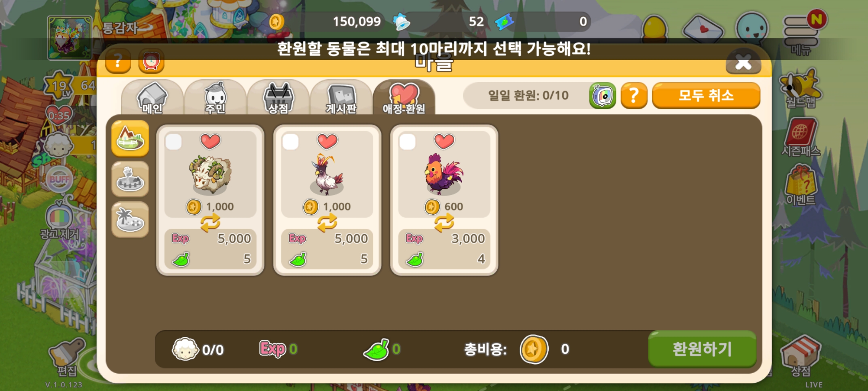The height and width of the screenshot is (391, 868).
Task: Tap the green 환원하기 button
Action: pyautogui.click(x=702, y=349)
